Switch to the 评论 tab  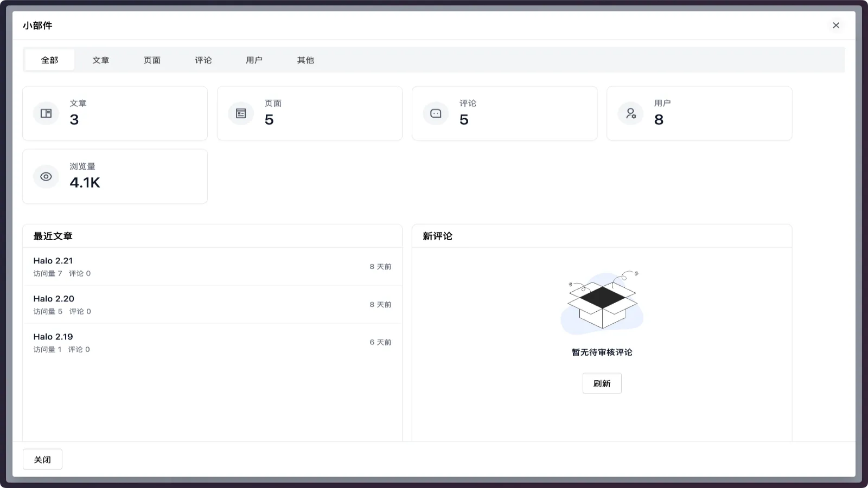203,60
